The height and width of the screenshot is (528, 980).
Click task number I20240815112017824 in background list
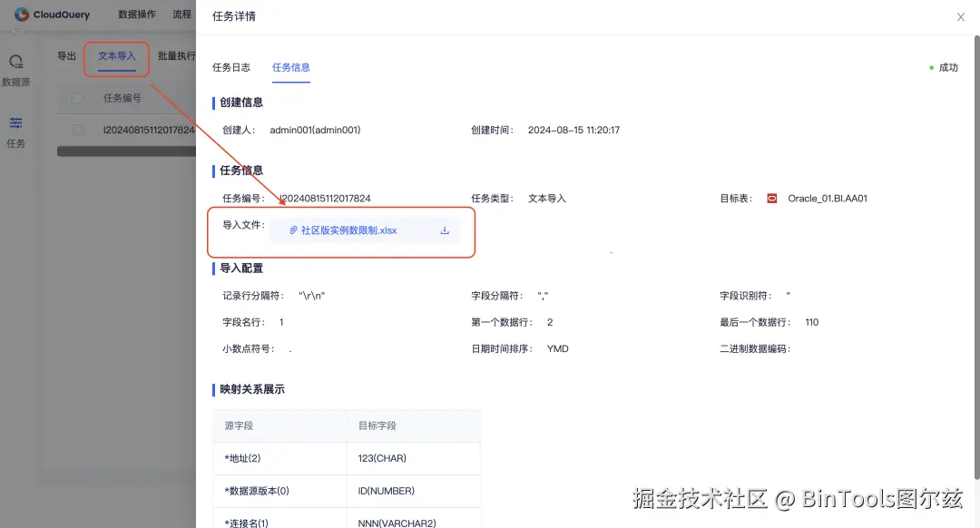(x=149, y=130)
